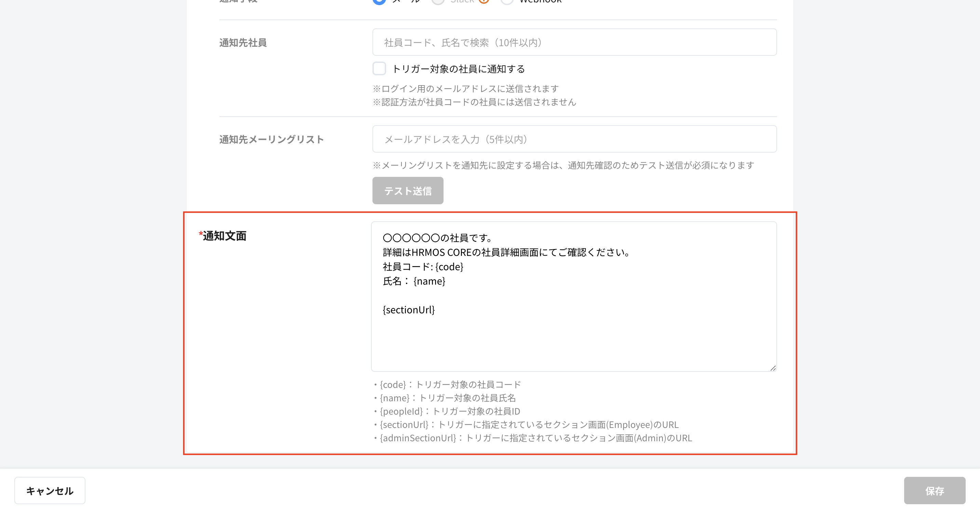The image size is (980, 509).
Task: Click the 保存 button
Action: [935, 490]
